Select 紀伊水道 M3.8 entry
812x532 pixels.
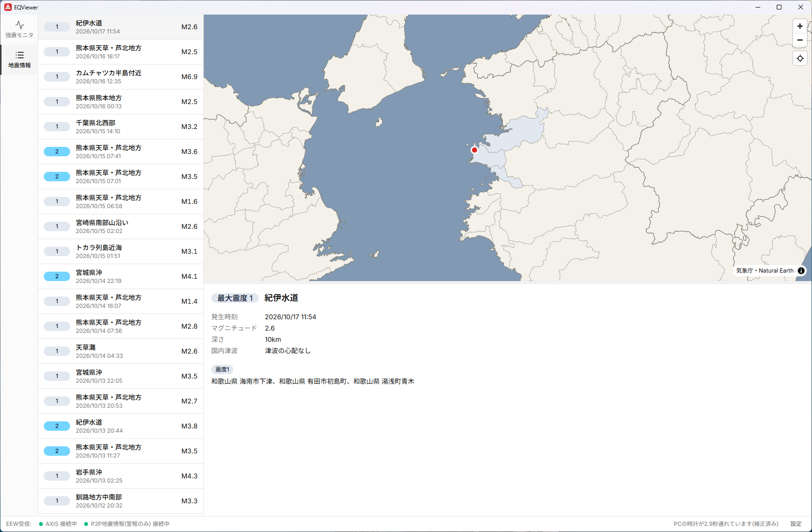click(x=120, y=426)
